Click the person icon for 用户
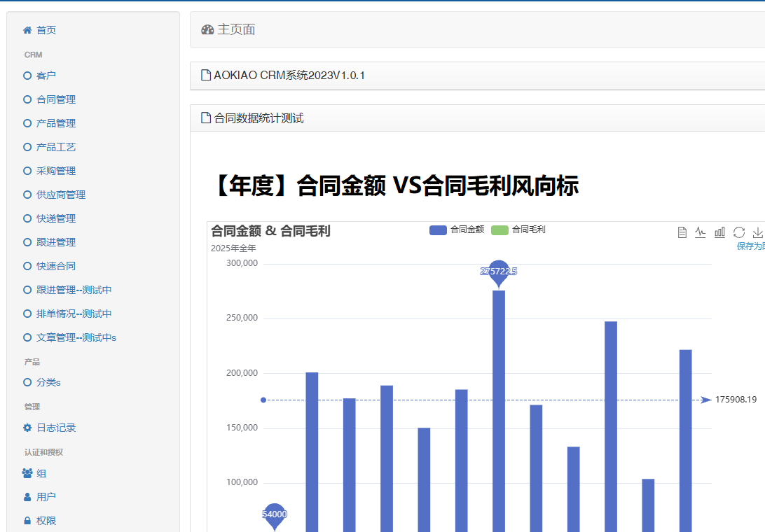765x532 pixels. [27, 498]
